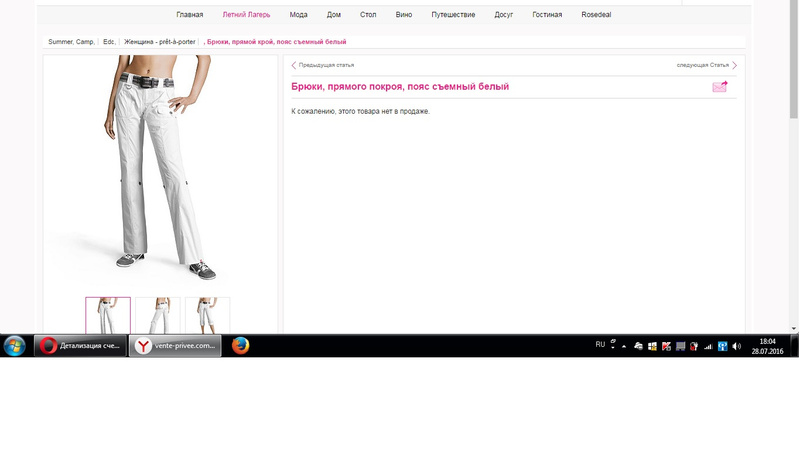Select the third cropped trousers thumbnail
This screenshot has width=800, height=450.
coord(207,316)
